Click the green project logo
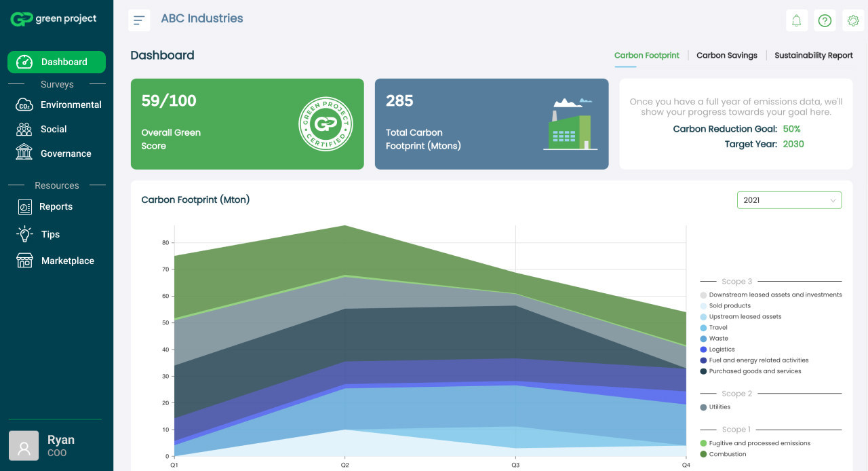This screenshot has height=471, width=868. tap(54, 19)
